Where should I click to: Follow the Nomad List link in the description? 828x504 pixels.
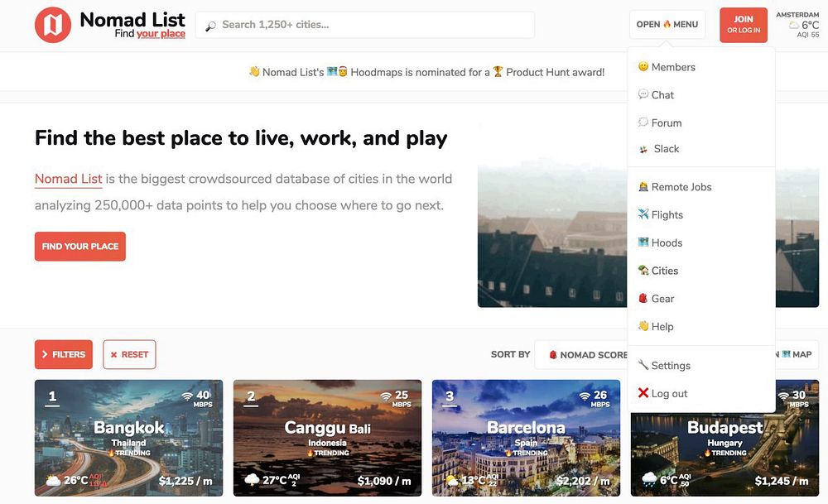pos(68,179)
